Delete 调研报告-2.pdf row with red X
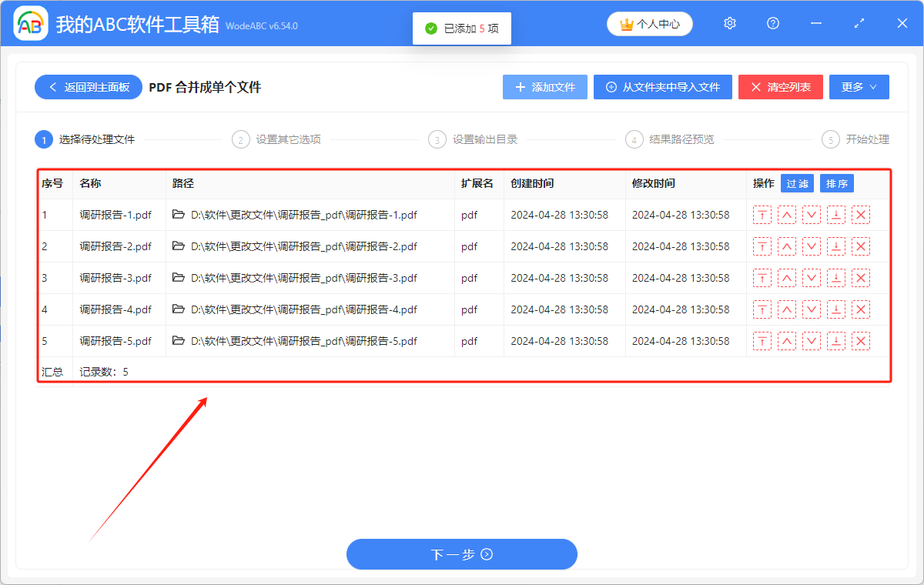 861,247
